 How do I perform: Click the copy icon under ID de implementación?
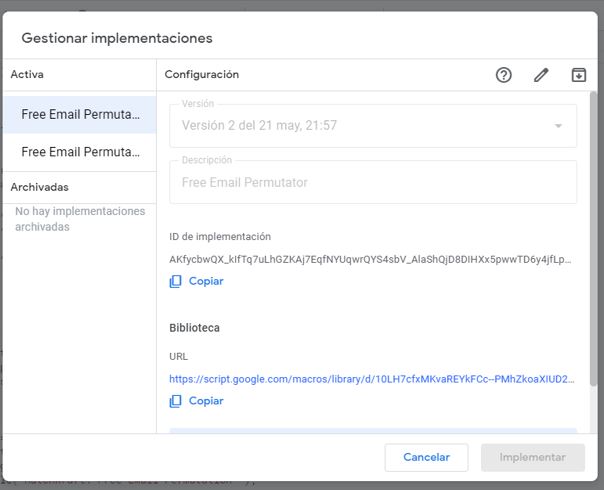point(175,281)
